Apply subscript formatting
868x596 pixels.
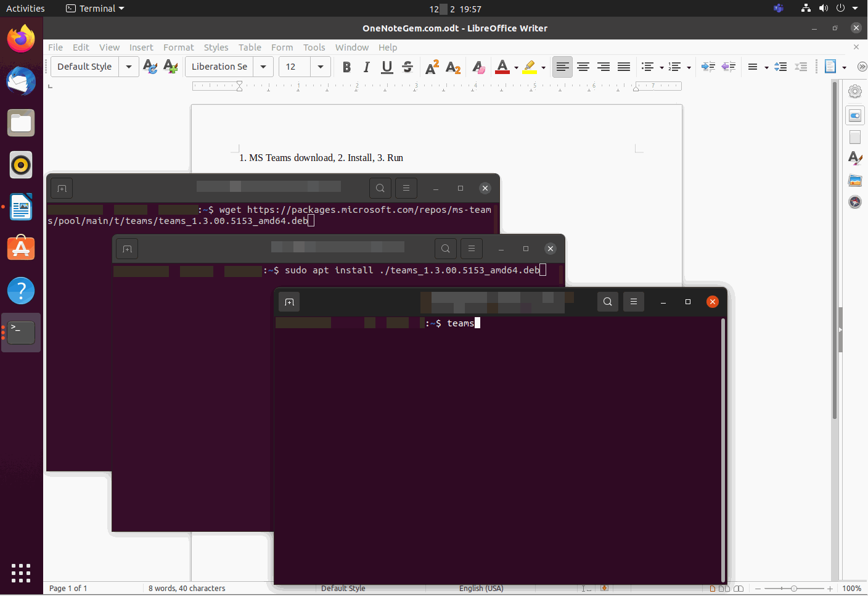click(x=453, y=67)
